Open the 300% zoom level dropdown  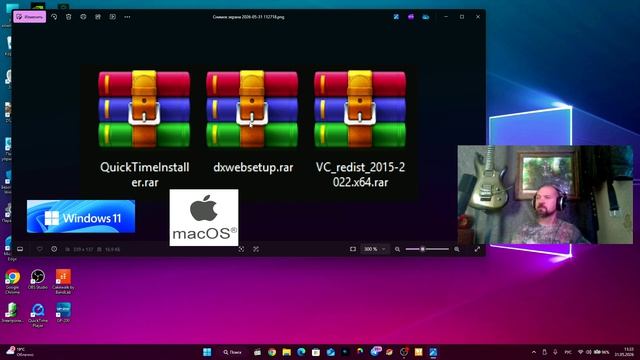pyautogui.click(x=374, y=249)
